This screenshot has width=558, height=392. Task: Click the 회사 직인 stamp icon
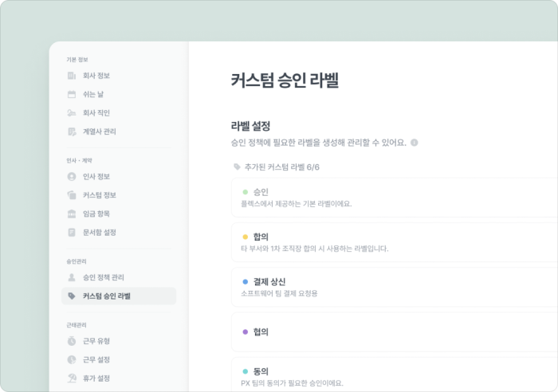72,113
